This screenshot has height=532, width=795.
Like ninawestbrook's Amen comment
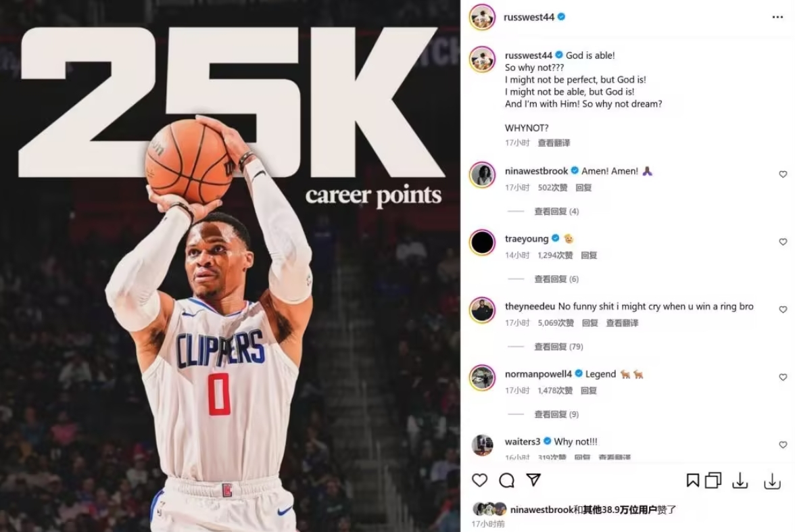coord(783,174)
